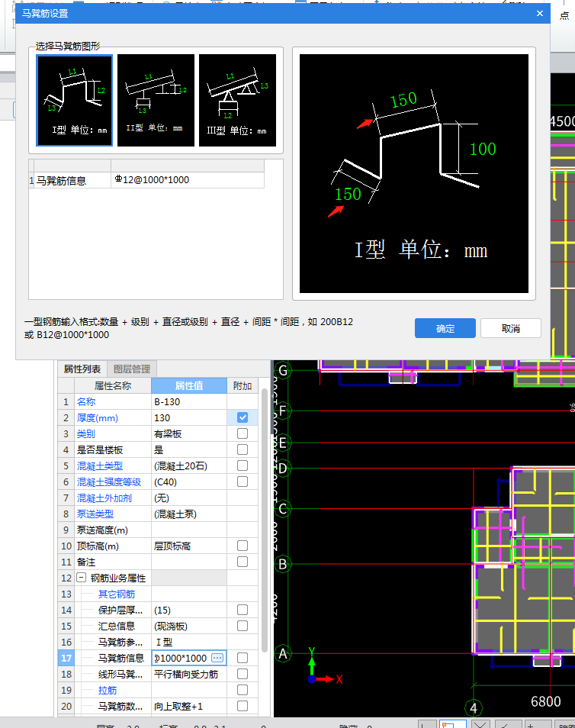Click the property list vertical scrollbar
The height and width of the screenshot is (728, 575).
[264, 520]
